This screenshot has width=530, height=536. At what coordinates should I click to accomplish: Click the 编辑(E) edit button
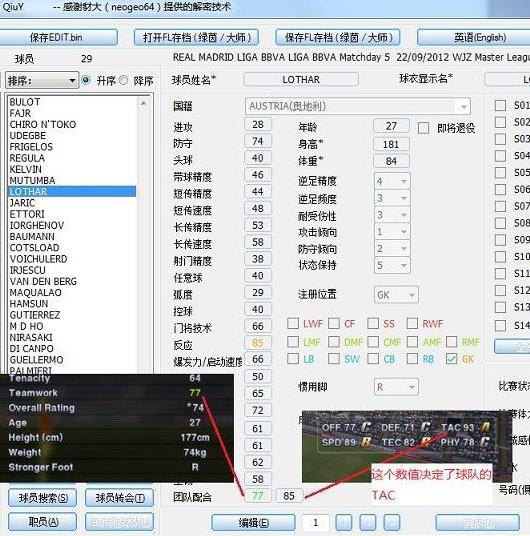tap(253, 522)
